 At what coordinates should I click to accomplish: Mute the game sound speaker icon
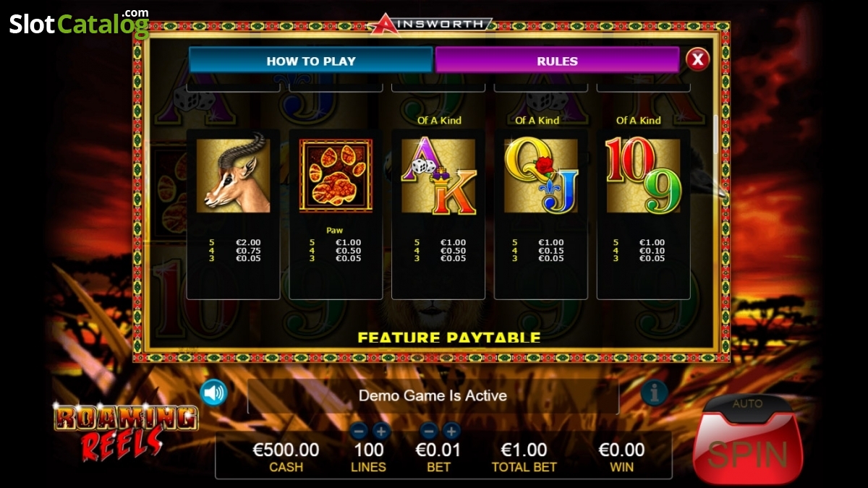214,393
